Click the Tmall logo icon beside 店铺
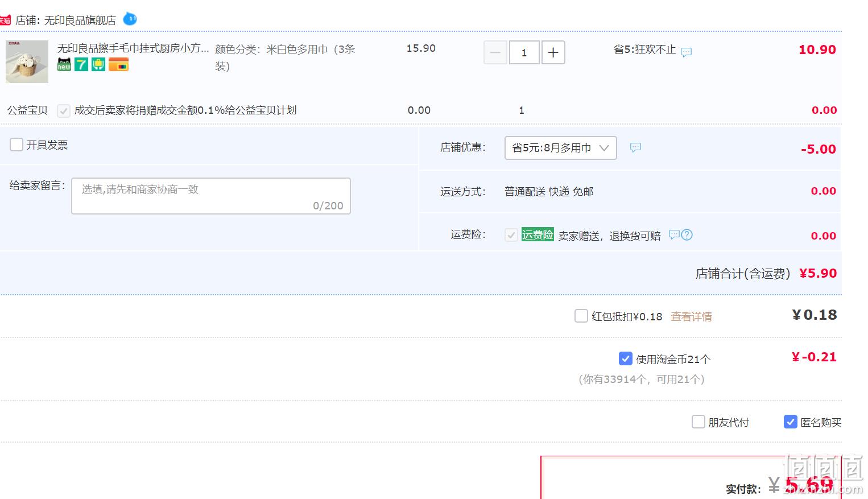The width and height of the screenshot is (868, 499). pyautogui.click(x=5, y=20)
